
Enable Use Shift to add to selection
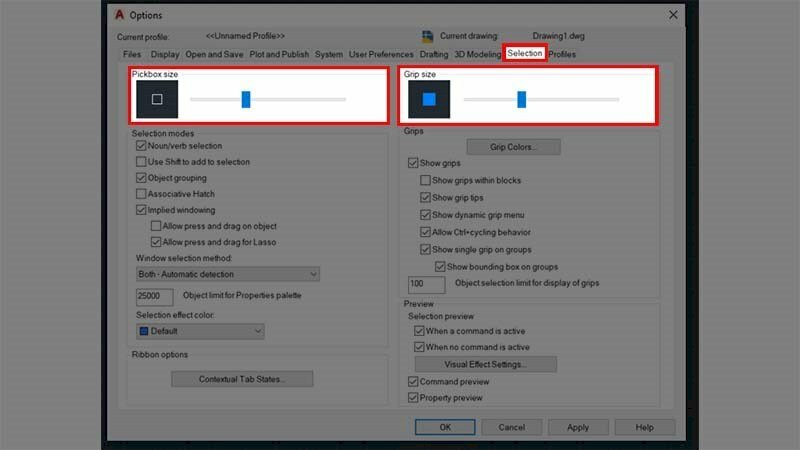(x=141, y=162)
